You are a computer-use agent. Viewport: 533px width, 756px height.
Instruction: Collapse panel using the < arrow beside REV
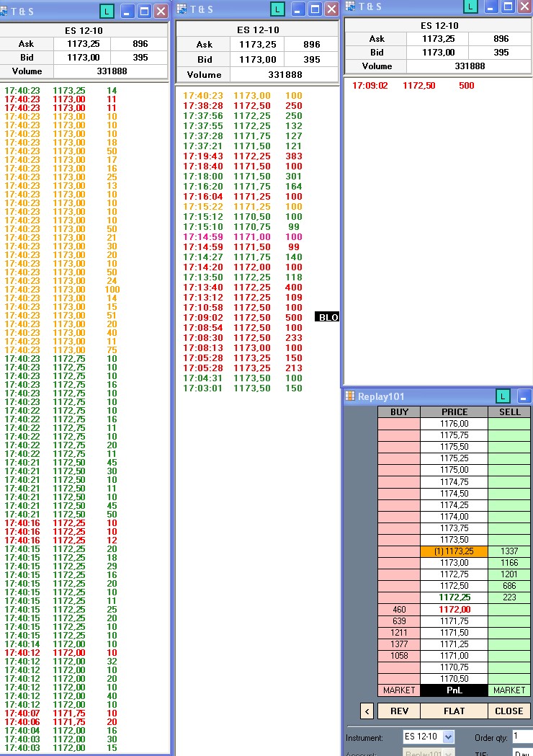(367, 711)
